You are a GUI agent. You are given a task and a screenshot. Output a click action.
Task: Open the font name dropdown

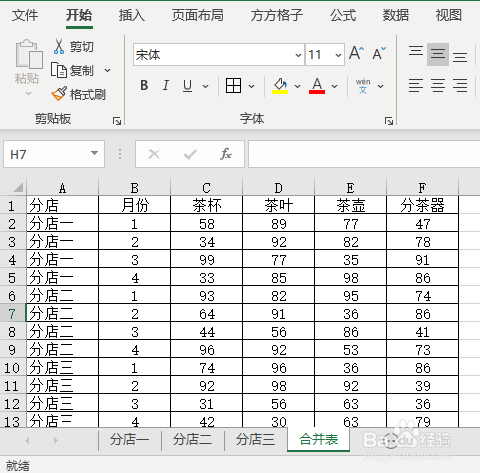298,55
